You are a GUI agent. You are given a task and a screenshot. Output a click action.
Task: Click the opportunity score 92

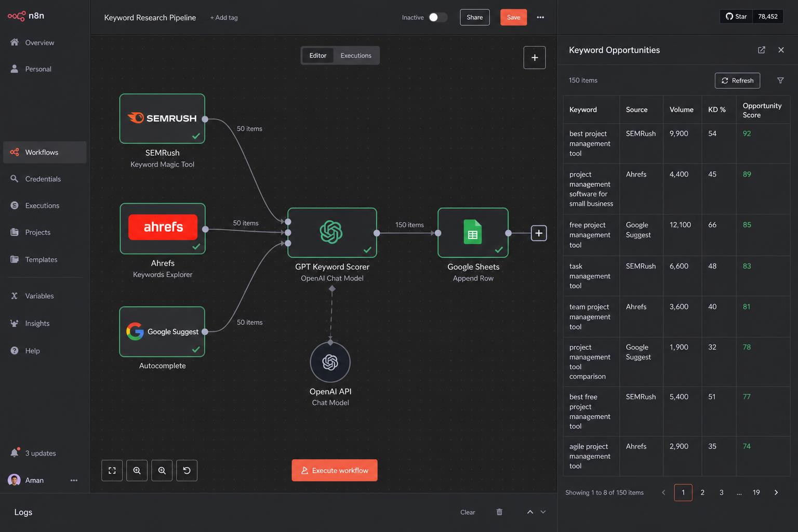tap(747, 134)
